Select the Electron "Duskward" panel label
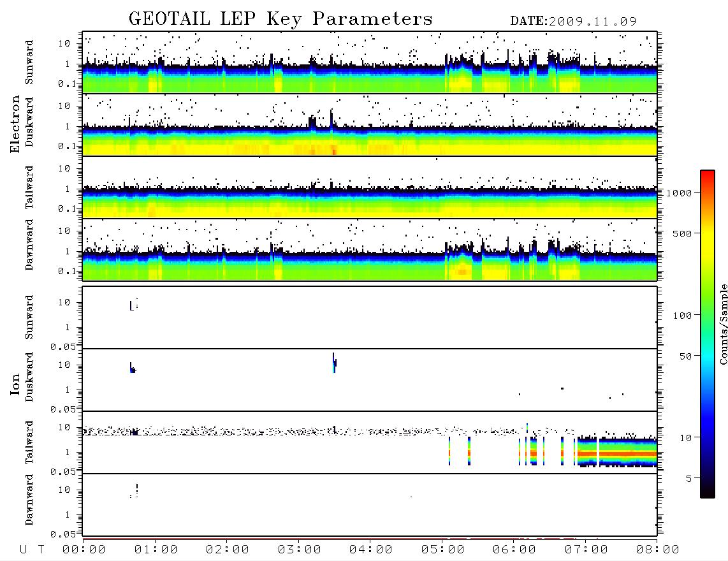 [29, 122]
